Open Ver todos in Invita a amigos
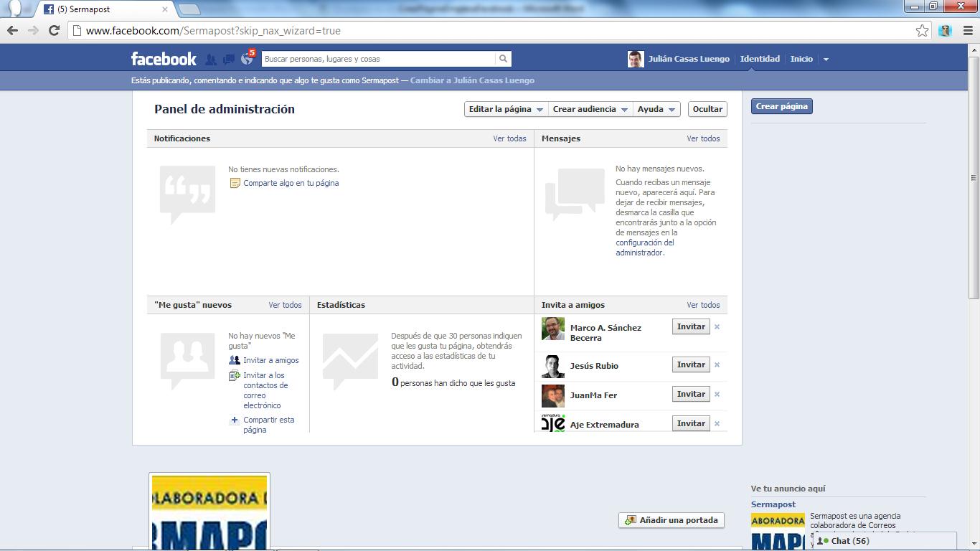The height and width of the screenshot is (551, 980). tap(703, 305)
